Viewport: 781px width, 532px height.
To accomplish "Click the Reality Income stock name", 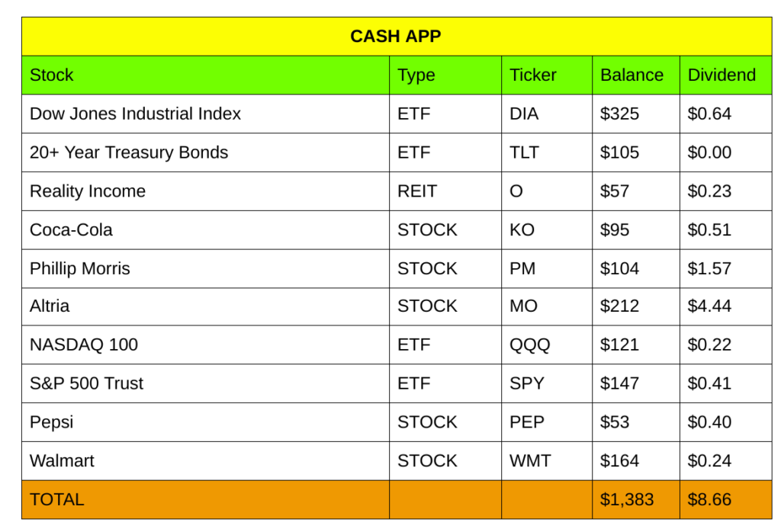I will point(88,191).
